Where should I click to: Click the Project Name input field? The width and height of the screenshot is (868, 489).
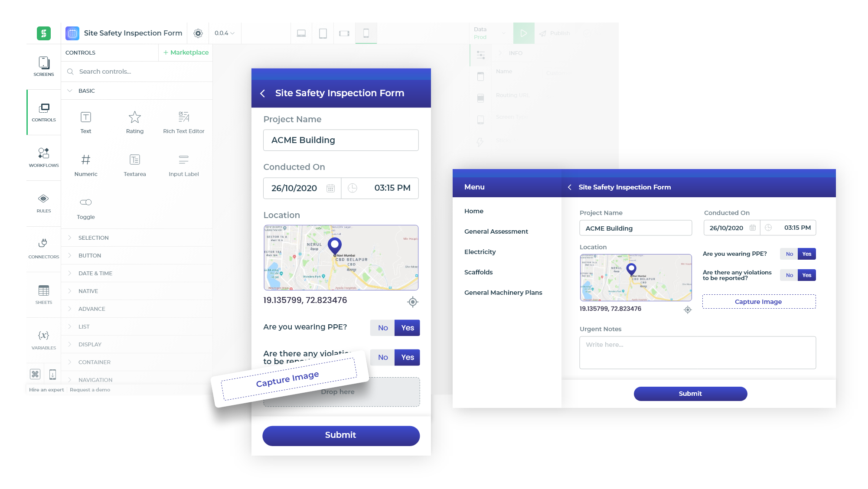[340, 140]
